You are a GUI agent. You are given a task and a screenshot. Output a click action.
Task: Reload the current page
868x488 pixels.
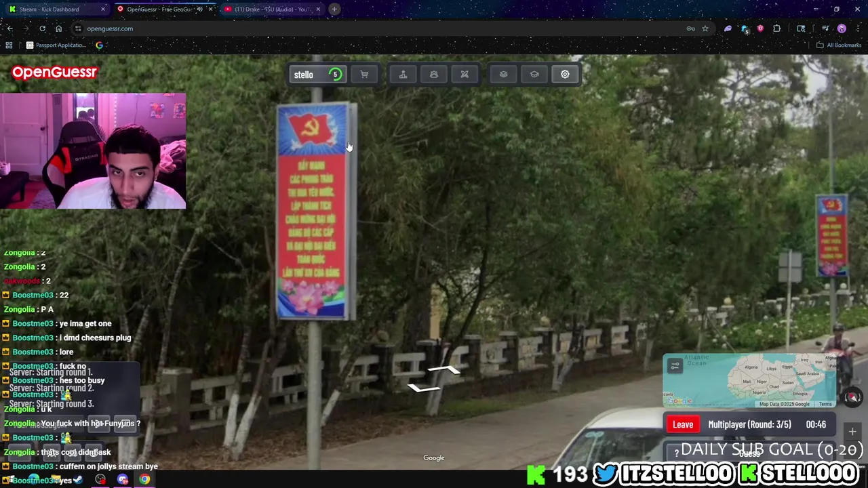(42, 28)
